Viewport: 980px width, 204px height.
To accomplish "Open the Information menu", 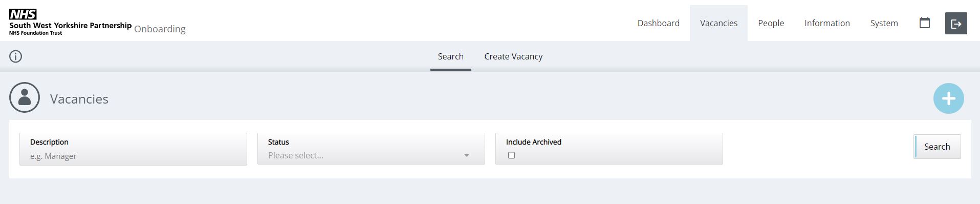I will pos(827,23).
